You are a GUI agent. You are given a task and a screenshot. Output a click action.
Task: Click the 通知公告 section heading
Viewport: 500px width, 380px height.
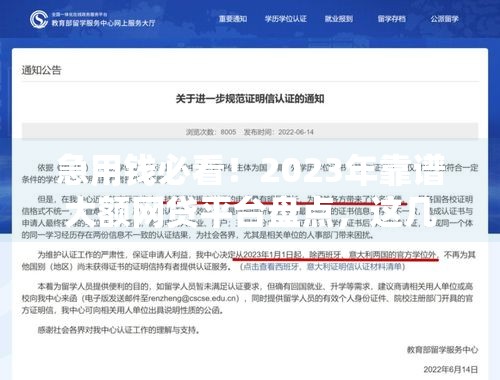click(42, 70)
